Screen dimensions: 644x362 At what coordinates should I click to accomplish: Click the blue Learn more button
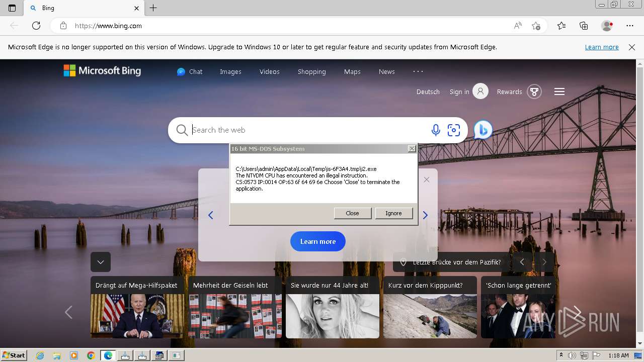click(318, 241)
